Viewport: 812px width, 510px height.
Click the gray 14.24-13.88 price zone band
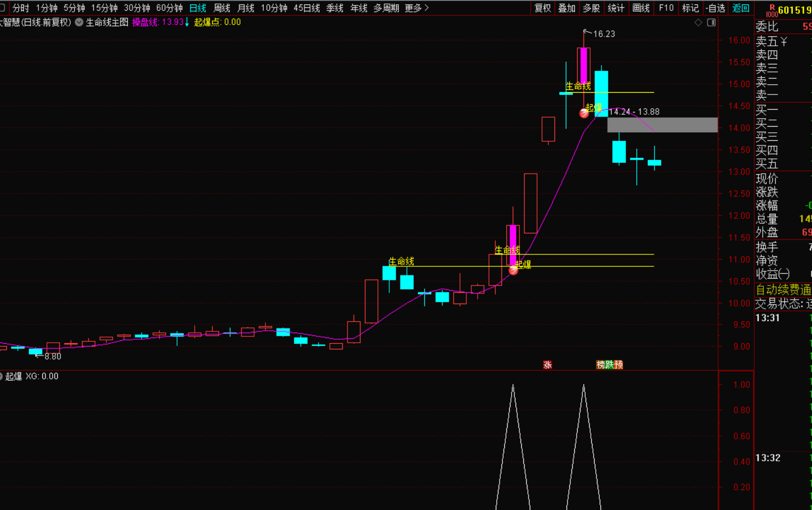pos(662,125)
